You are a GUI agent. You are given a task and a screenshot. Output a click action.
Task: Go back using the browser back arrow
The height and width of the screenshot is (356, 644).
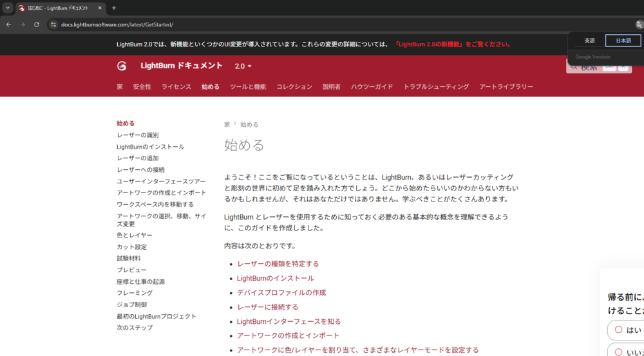pos(8,24)
